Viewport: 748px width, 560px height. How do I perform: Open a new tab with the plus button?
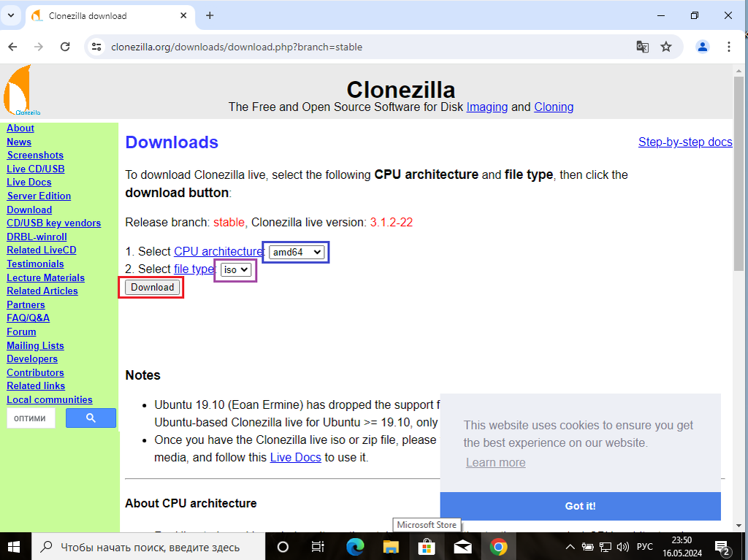pos(210,15)
